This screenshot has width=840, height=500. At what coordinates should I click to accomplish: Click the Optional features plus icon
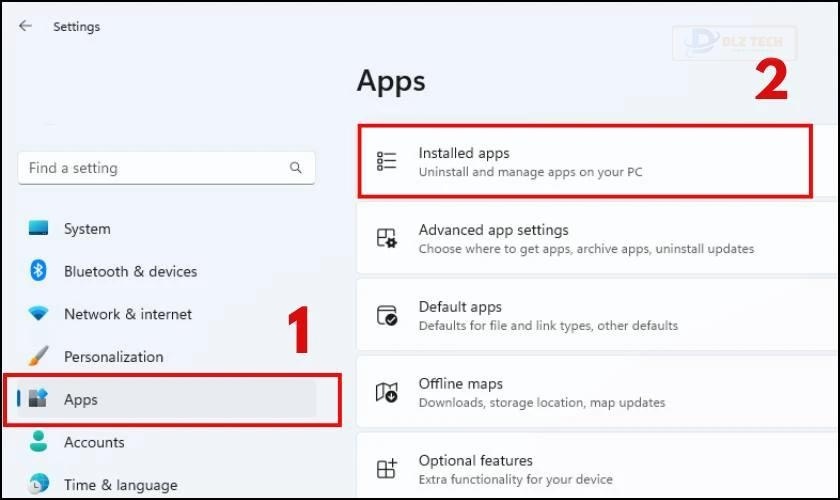[x=386, y=469]
